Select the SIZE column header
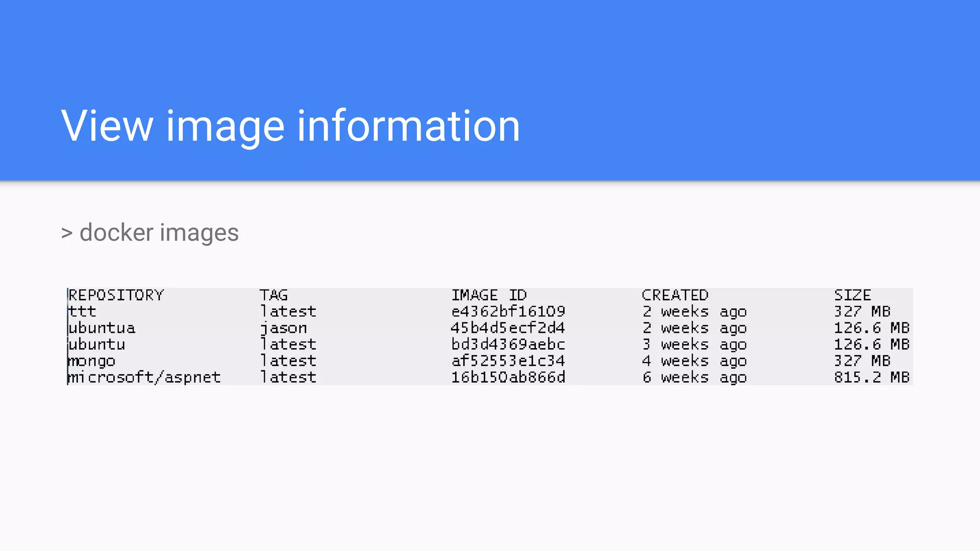Image resolution: width=980 pixels, height=551 pixels. [x=853, y=295]
